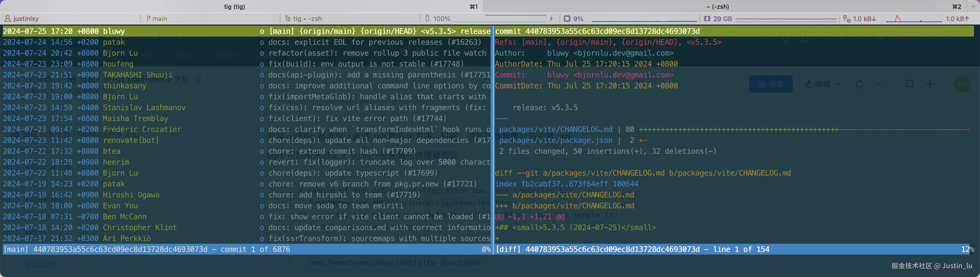The width and height of the screenshot is (980, 277).
Task: Click the job icon beside tig -zsh
Action: click(288, 19)
